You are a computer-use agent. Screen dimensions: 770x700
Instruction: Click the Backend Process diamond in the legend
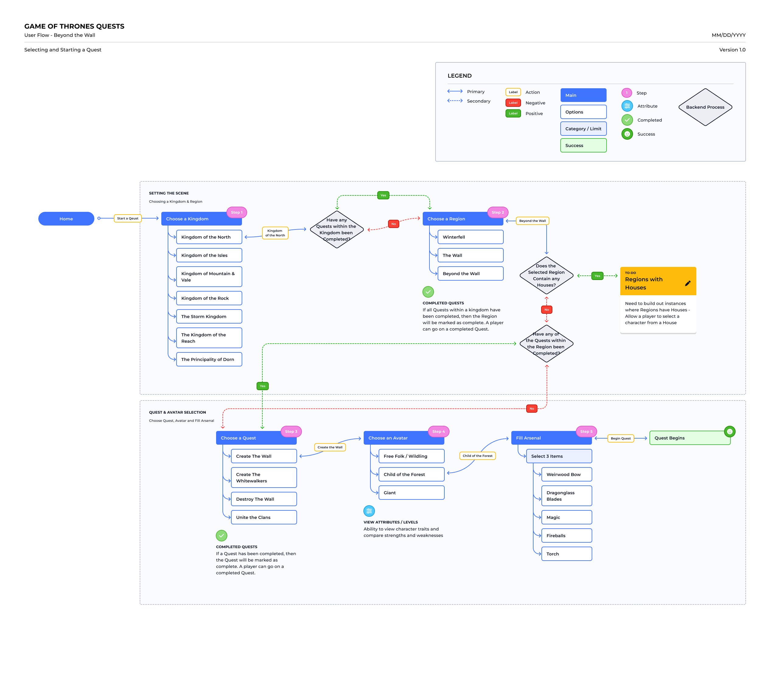(705, 107)
